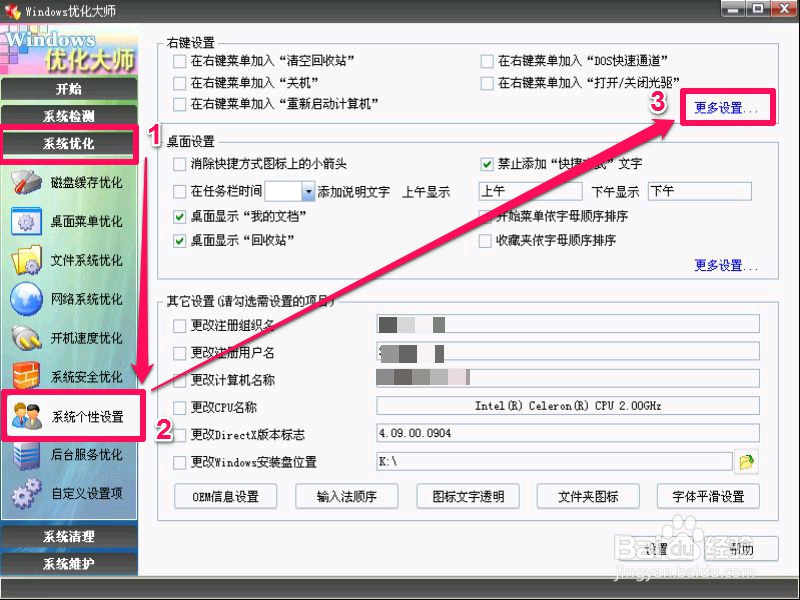This screenshot has height=600, width=800.
Task: Open the 开始 sidebar section
Action: [69, 89]
